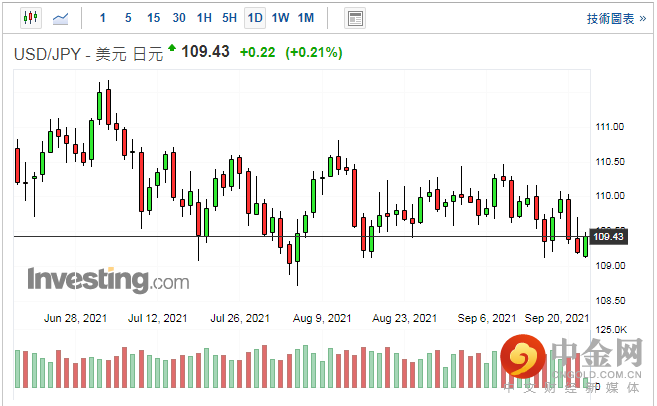Open the news panel icon in toolbar
This screenshot has width=657, height=406.
coord(354,18)
